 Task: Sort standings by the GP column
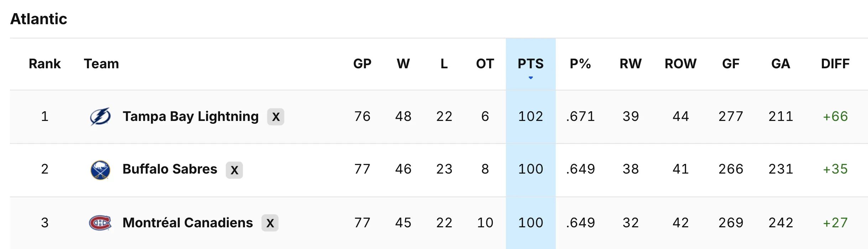click(362, 64)
